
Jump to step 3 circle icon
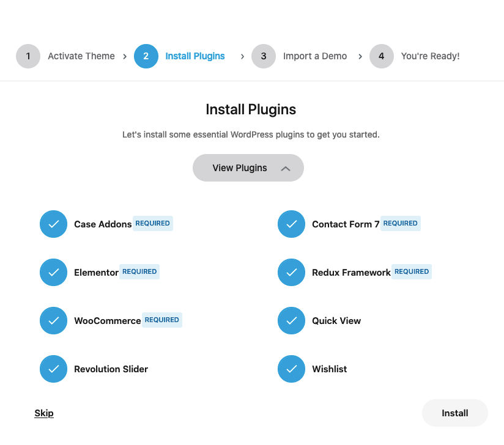[x=264, y=56]
